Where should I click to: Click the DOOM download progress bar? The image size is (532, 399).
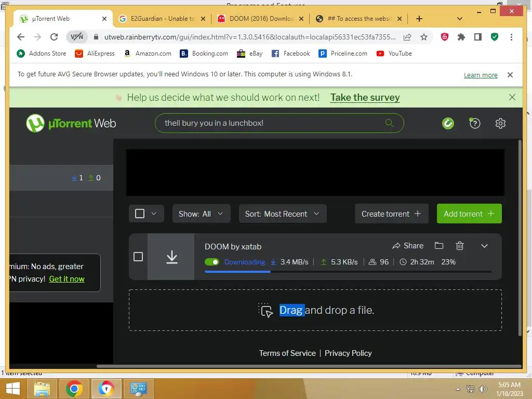click(x=348, y=272)
